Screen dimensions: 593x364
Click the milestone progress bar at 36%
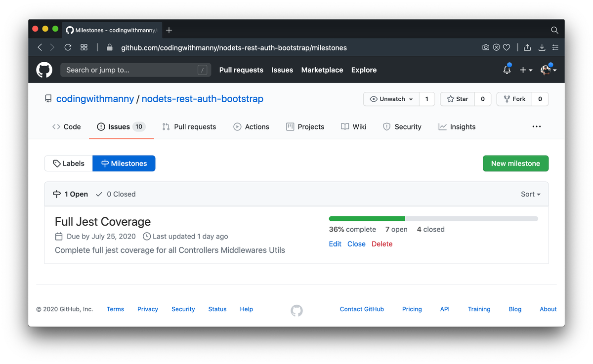coord(433,218)
